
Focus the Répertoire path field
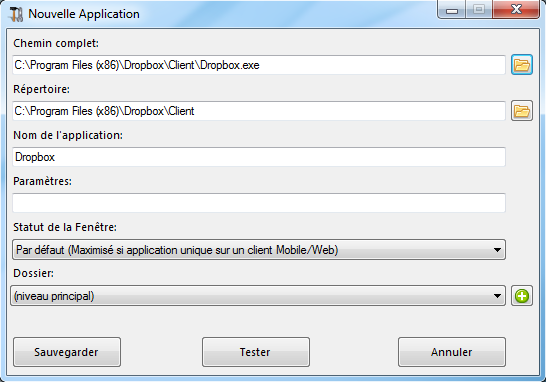pos(259,111)
